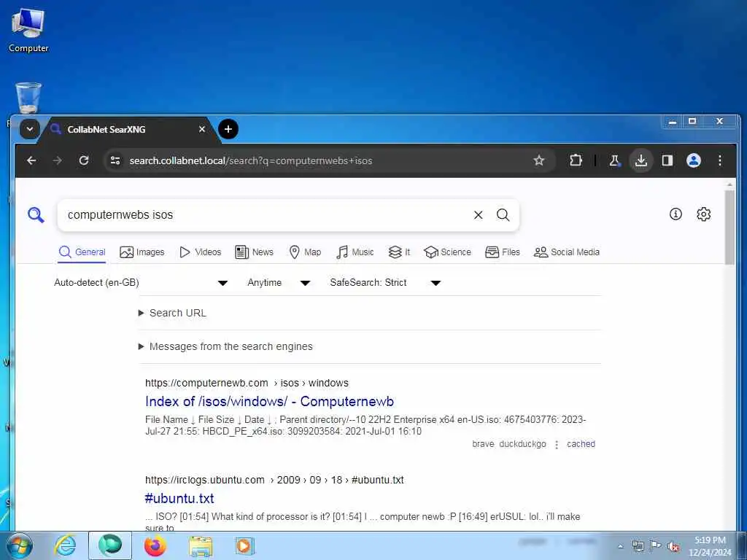
Task: Open SearXNG preferences gear icon
Action: (704, 214)
